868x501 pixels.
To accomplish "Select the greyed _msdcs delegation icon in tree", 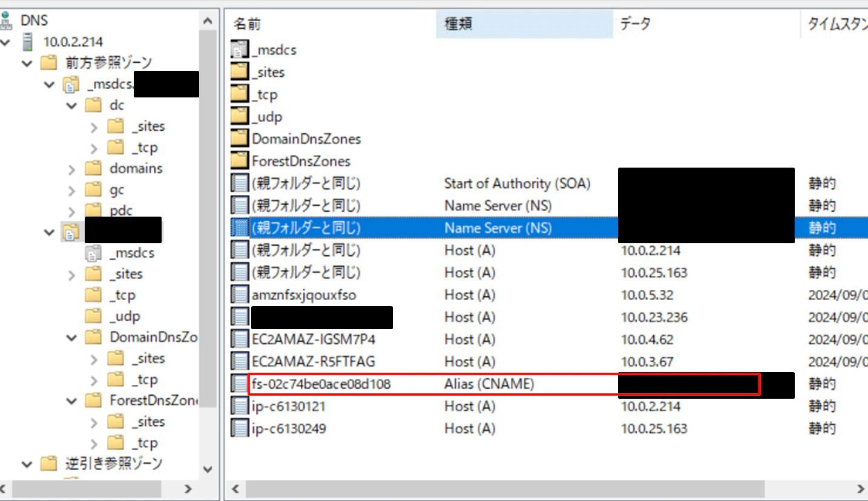I will point(93,253).
